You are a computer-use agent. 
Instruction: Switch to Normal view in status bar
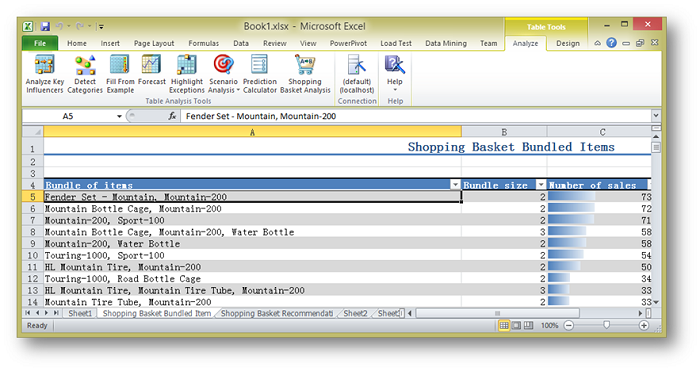pos(504,325)
